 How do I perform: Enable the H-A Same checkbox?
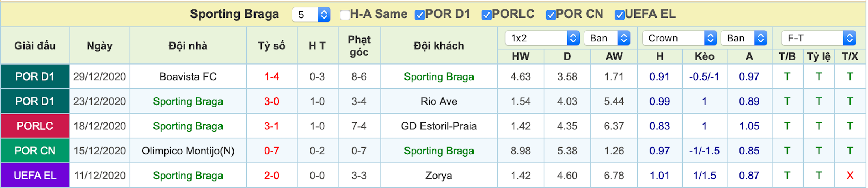[345, 15]
